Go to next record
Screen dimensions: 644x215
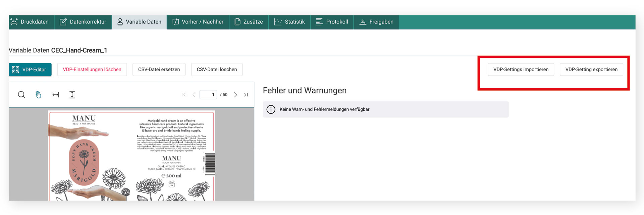click(x=236, y=95)
